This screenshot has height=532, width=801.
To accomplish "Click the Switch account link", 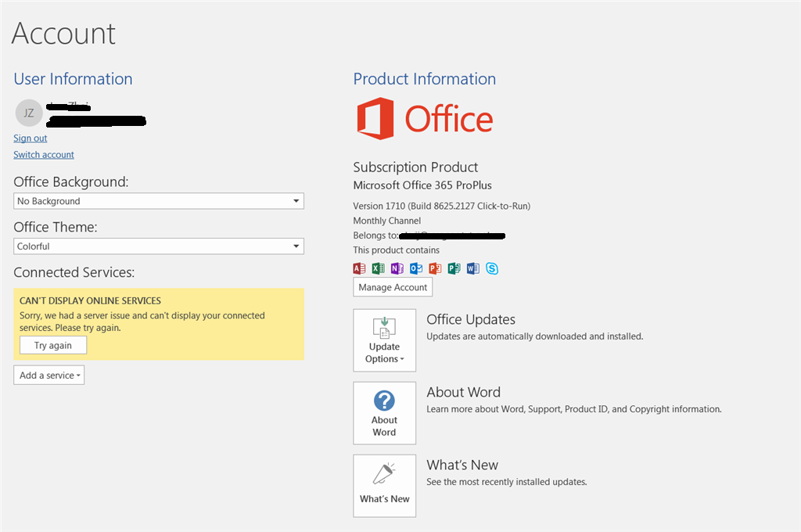I will pos(44,155).
